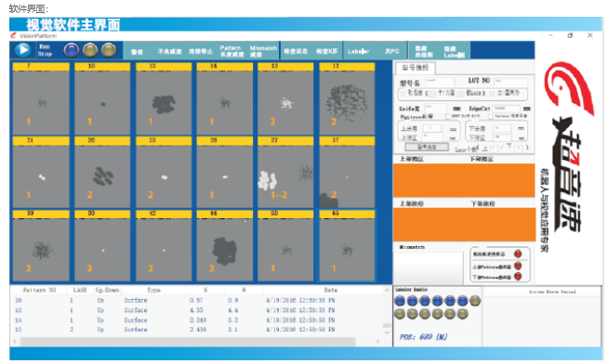Screen dimensions: 608x364
Task: Select defect thumbnail numbered 44
Action: click(224, 245)
